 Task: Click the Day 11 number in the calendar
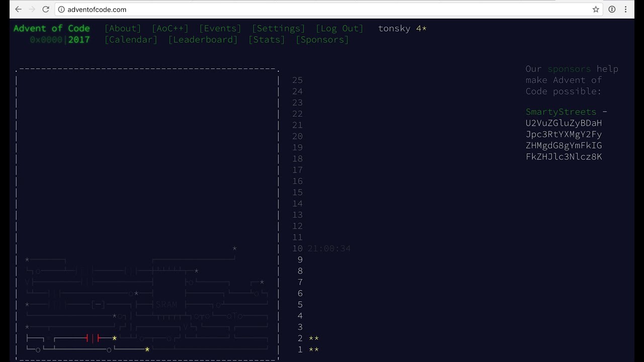[297, 237]
